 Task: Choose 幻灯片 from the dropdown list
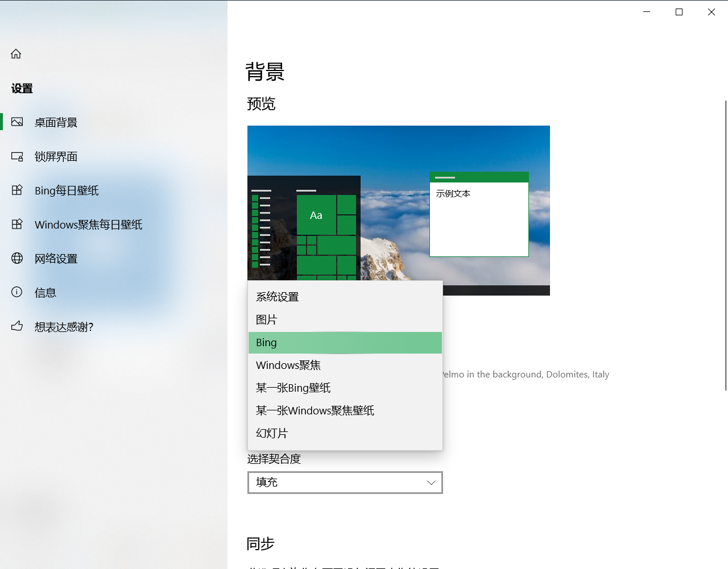[x=345, y=433]
